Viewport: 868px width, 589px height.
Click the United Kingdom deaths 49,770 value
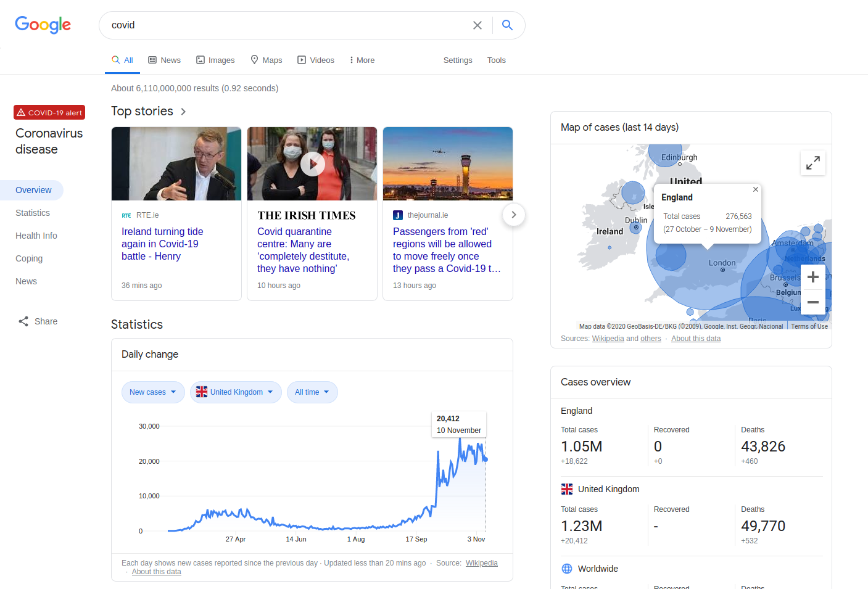[x=763, y=526]
